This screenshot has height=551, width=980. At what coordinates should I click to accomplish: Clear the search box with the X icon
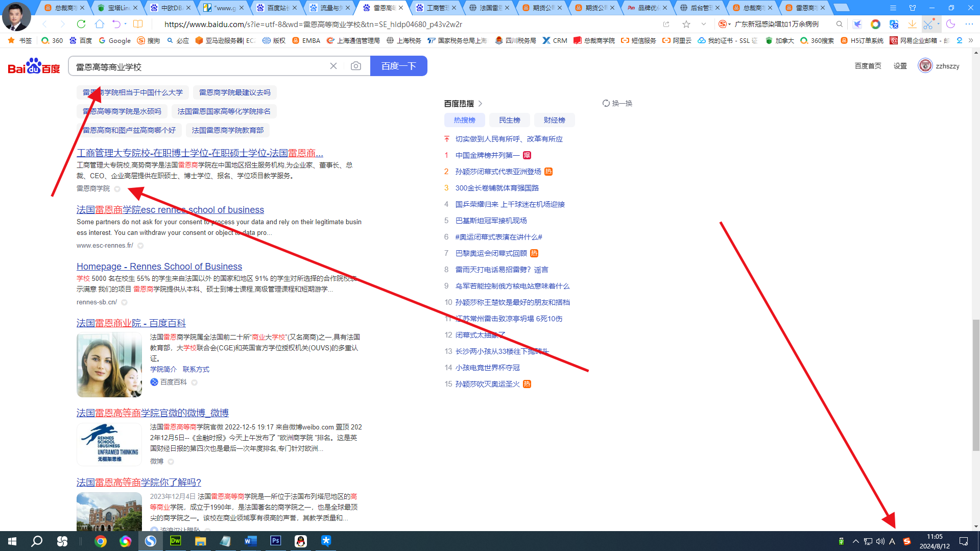333,65
